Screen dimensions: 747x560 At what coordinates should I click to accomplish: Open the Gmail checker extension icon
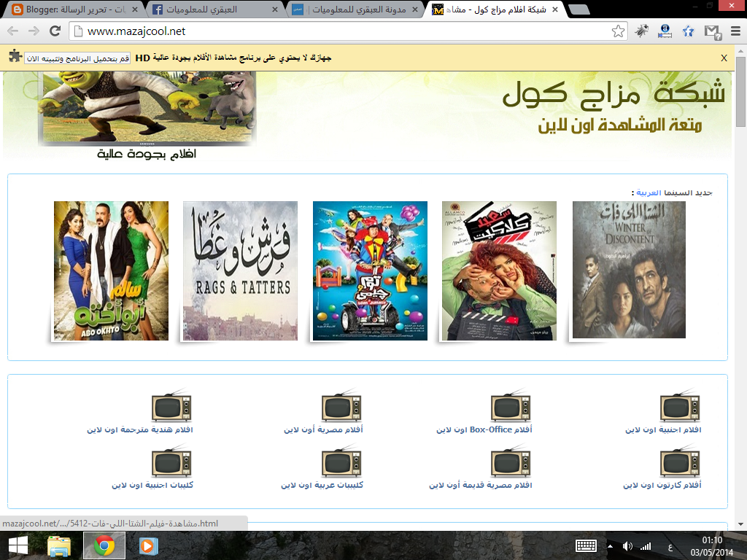[713, 32]
